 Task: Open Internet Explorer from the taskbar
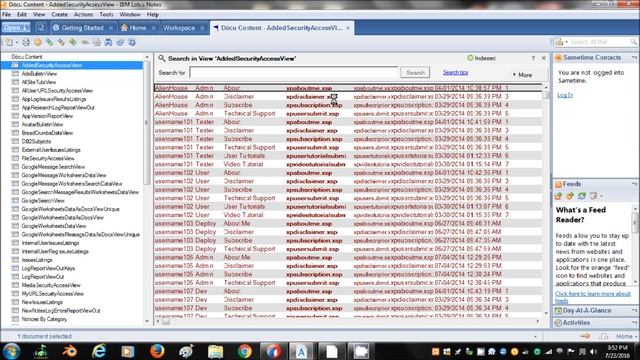[x=99, y=351]
